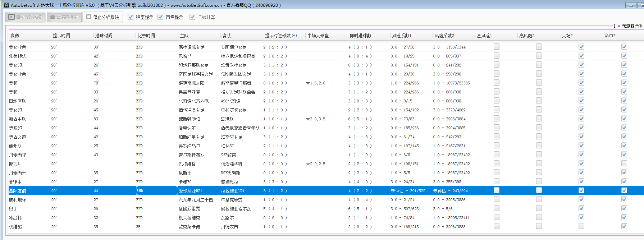Toggle the 弹窗提示 checkbox
The image size is (644, 240).
pos(131,17)
